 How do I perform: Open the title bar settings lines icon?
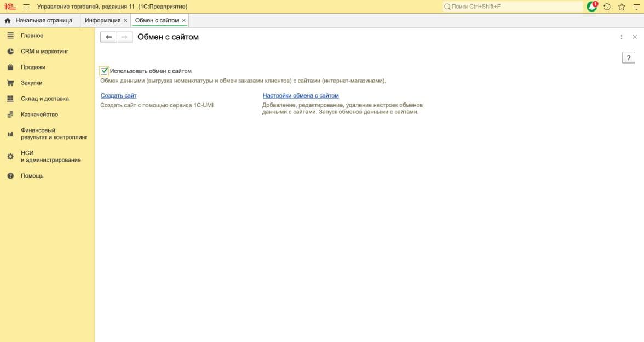(636, 7)
